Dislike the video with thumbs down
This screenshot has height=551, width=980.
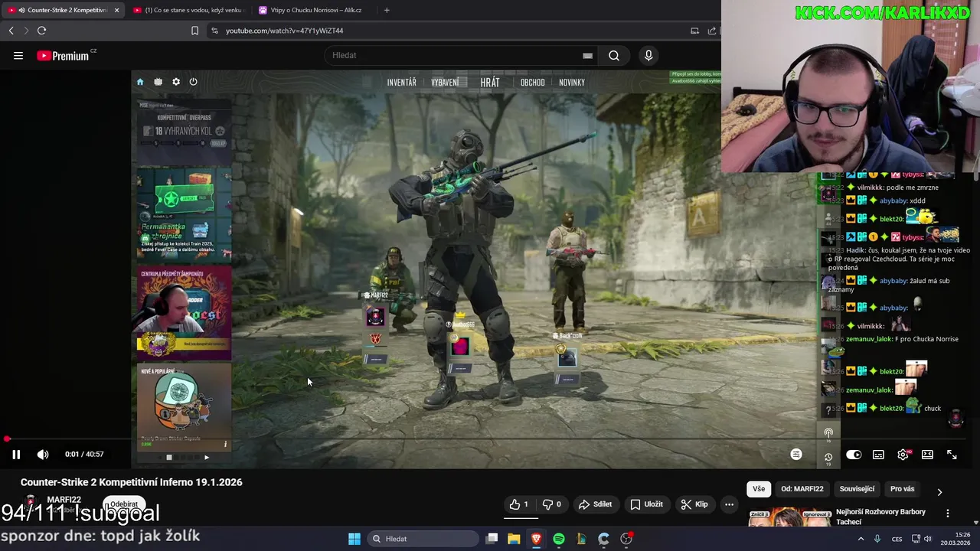[553, 504]
